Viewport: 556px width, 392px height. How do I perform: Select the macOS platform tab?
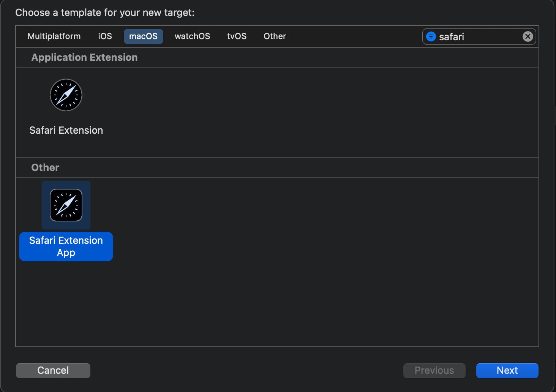click(x=144, y=36)
